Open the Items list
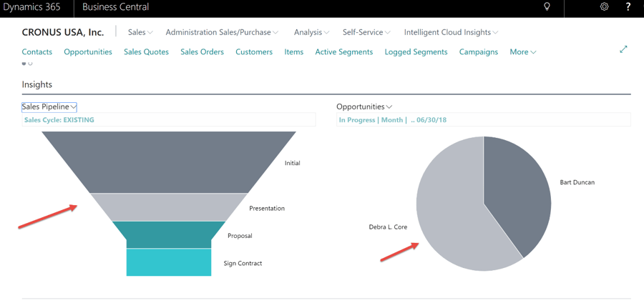 pos(293,52)
